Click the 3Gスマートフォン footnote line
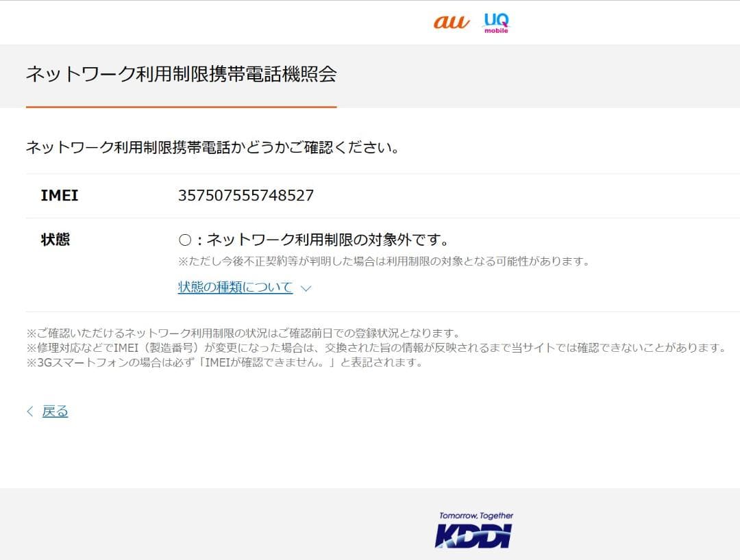This screenshot has width=740, height=560. [224, 362]
